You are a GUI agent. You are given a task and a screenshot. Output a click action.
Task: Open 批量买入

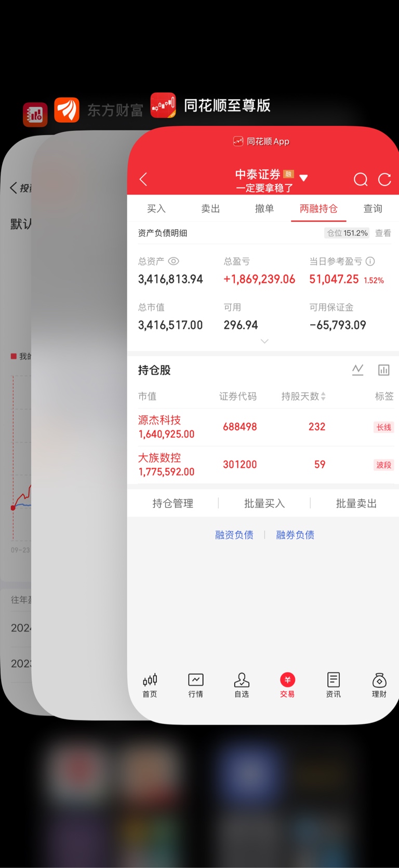(264, 503)
